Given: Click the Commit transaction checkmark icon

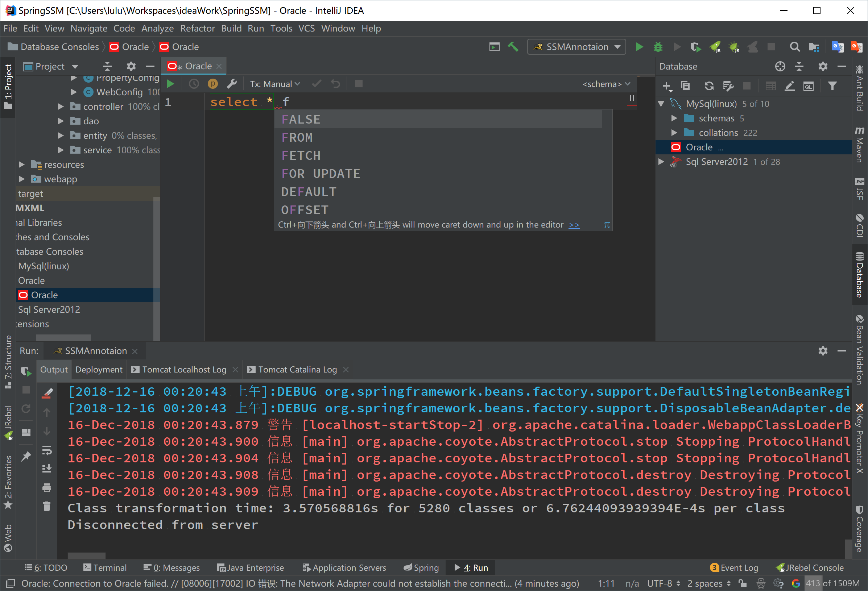Looking at the screenshot, I should tap(315, 84).
